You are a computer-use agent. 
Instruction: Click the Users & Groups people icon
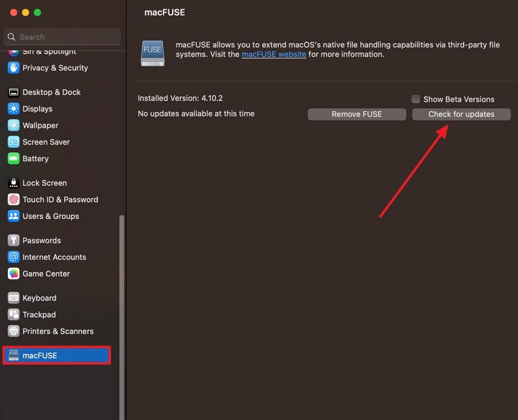point(13,216)
